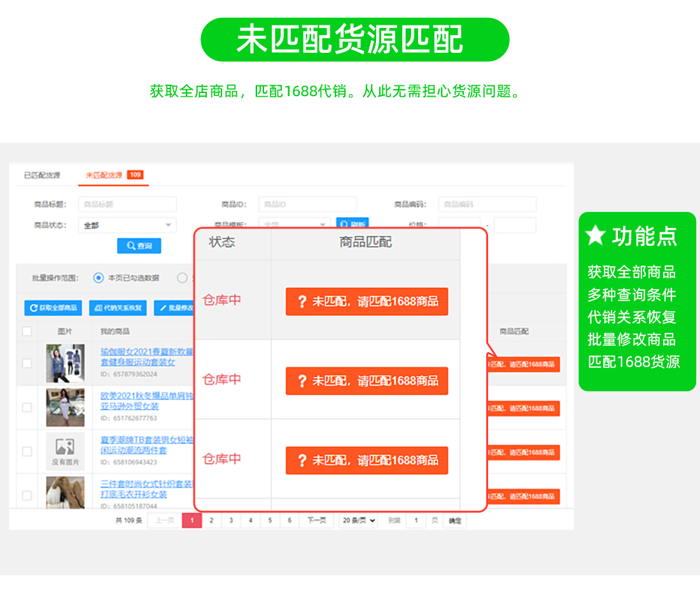Image resolution: width=700 pixels, height=589 pixels.
Task: Focus the 商品标题 input field
Action: click(x=127, y=204)
